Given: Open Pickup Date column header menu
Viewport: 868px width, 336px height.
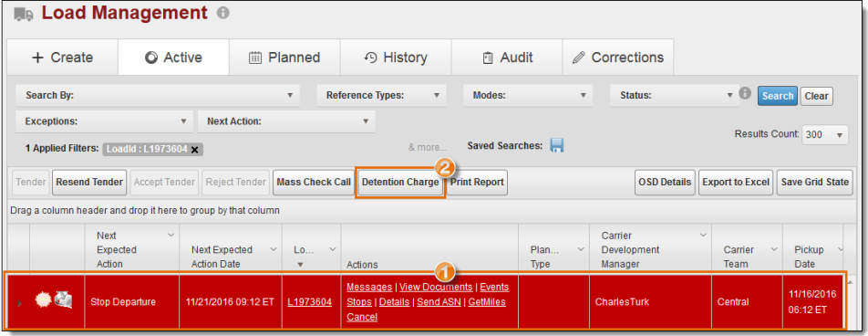Looking at the screenshot, I should click(x=841, y=249).
